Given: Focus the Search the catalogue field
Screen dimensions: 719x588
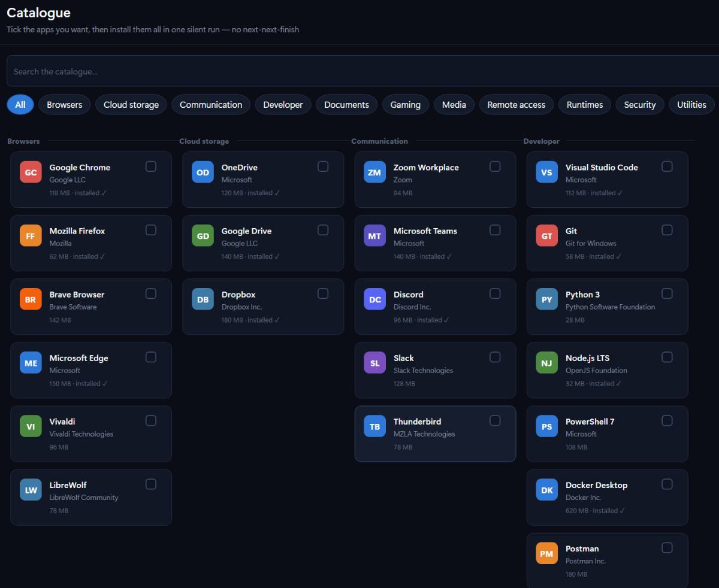Looking at the screenshot, I should click(362, 71).
